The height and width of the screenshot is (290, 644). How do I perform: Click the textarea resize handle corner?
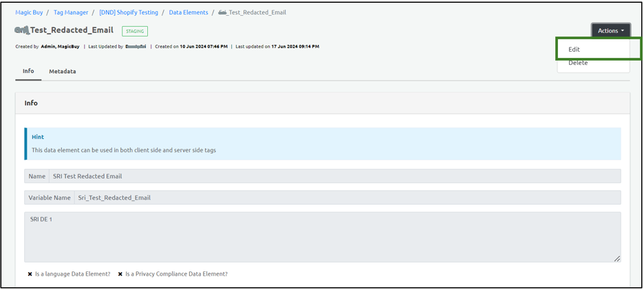[616, 258]
